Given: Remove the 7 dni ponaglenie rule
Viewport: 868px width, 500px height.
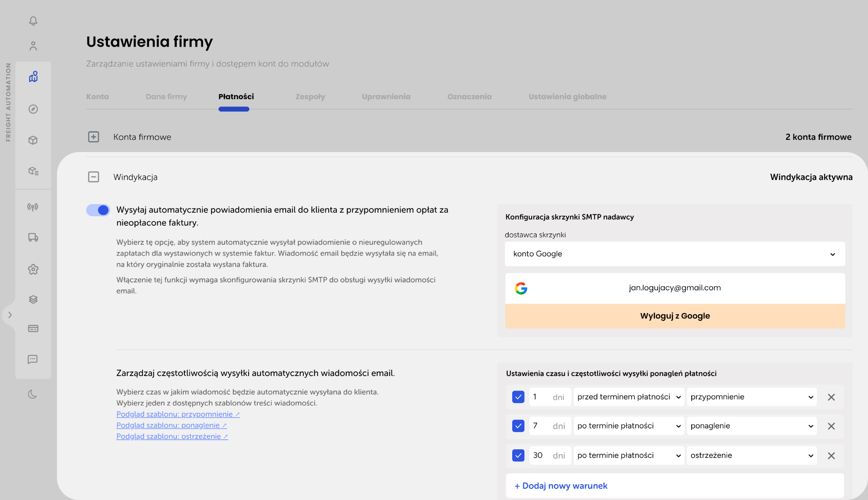Looking at the screenshot, I should pyautogui.click(x=831, y=426).
